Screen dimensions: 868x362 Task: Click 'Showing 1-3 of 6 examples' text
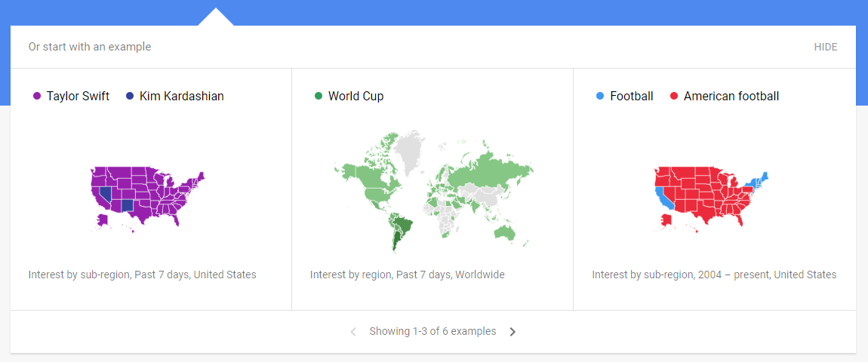coord(433,332)
